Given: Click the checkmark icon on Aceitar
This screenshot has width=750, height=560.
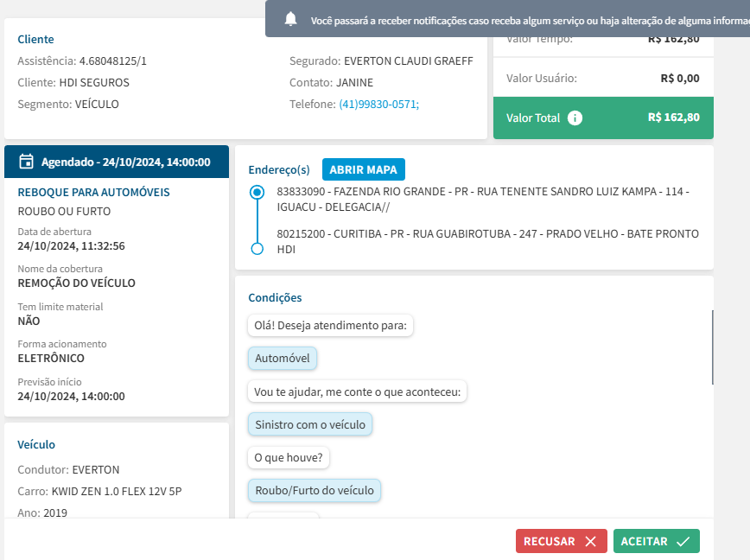Looking at the screenshot, I should click(683, 541).
